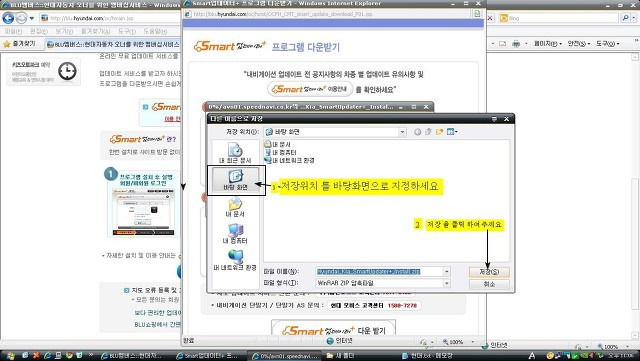Select 내 컴퓨터 item in file list
The width and height of the screenshot is (640, 361).
281,152
